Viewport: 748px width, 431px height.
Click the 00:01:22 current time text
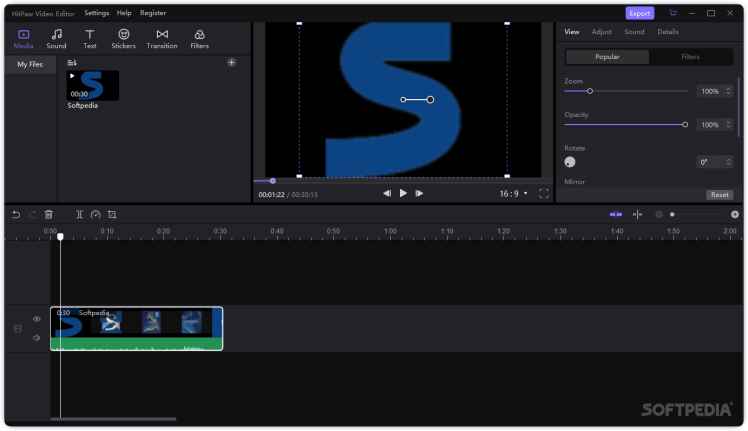[x=271, y=195]
